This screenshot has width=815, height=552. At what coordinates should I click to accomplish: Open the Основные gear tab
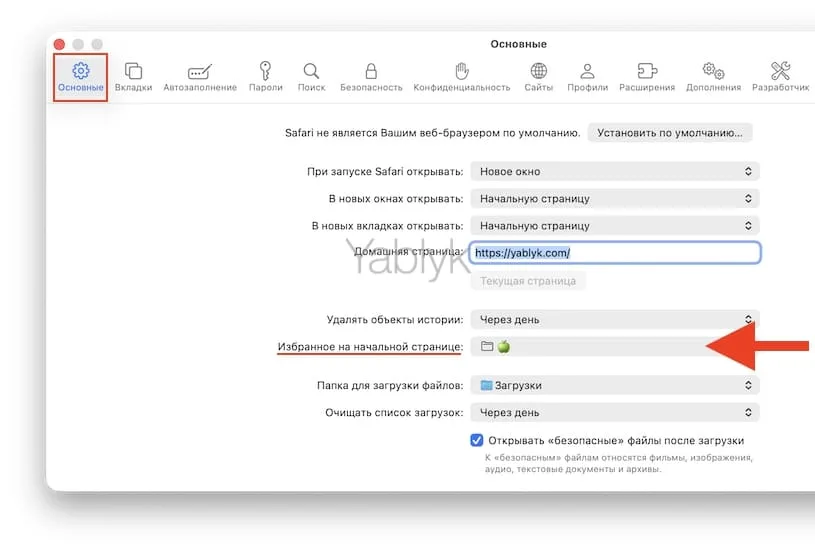coord(81,77)
